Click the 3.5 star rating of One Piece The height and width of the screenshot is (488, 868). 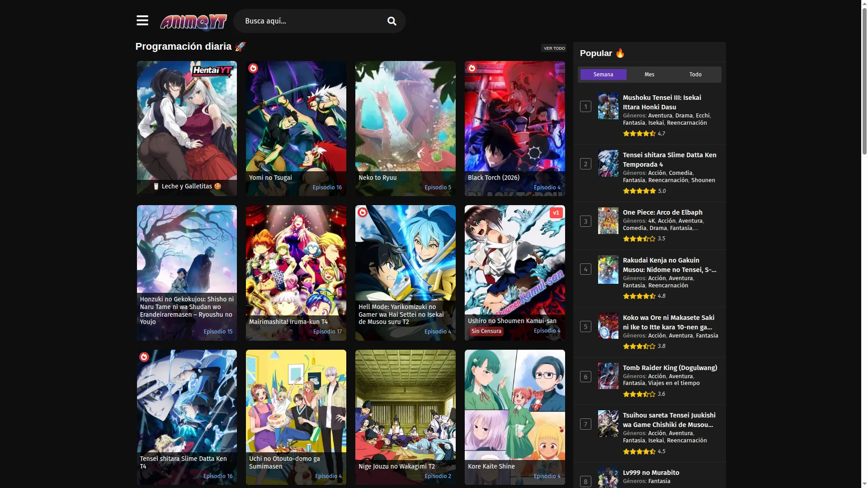[644, 239]
